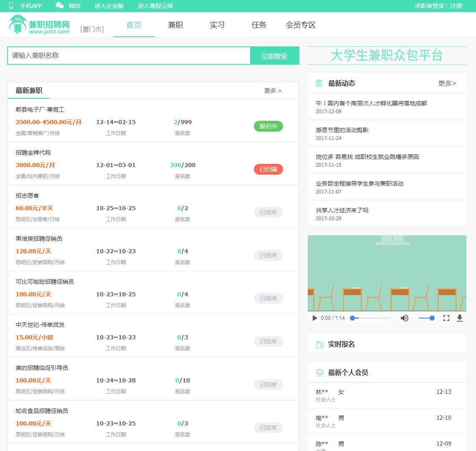
Task: Download the video with arrow icon
Action: coord(460,318)
